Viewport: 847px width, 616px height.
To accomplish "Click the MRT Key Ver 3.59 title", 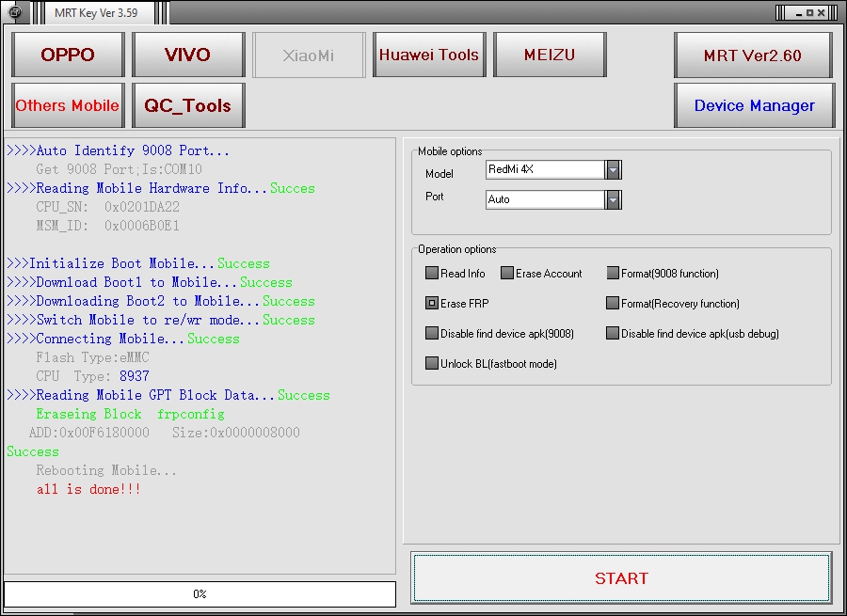I will [96, 12].
